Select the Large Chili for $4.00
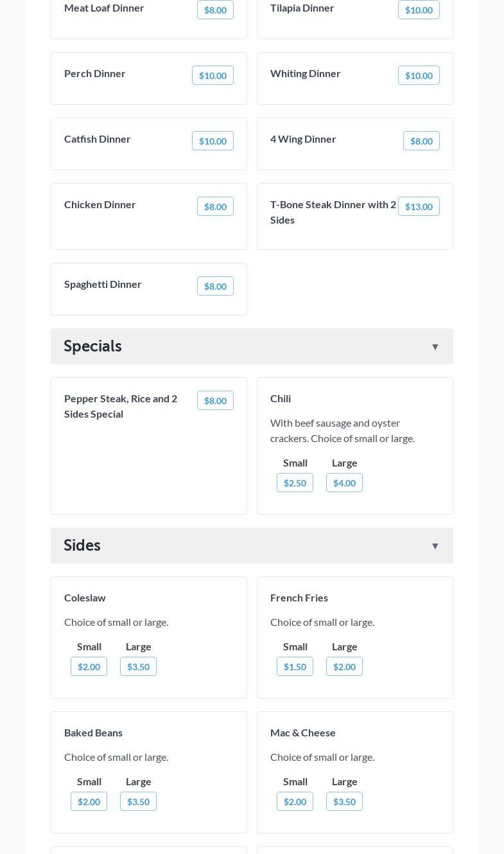The width and height of the screenshot is (504, 854). coord(344,483)
